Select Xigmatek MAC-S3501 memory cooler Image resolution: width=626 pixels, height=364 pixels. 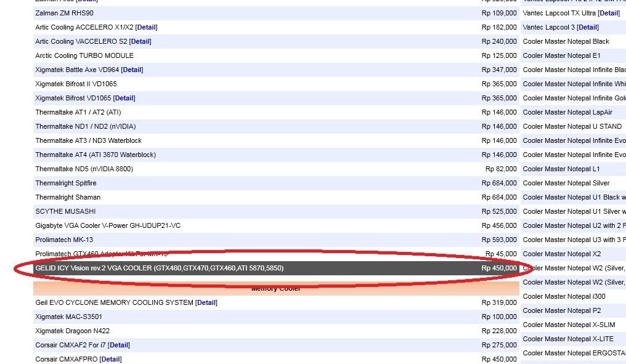point(68,317)
